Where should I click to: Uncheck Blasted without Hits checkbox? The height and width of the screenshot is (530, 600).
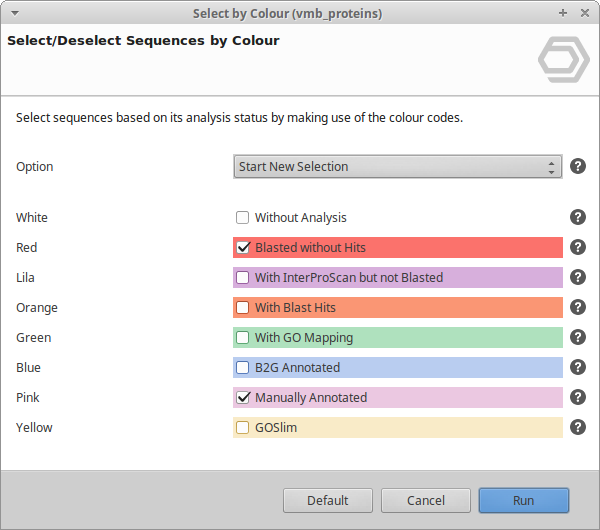[x=242, y=247]
